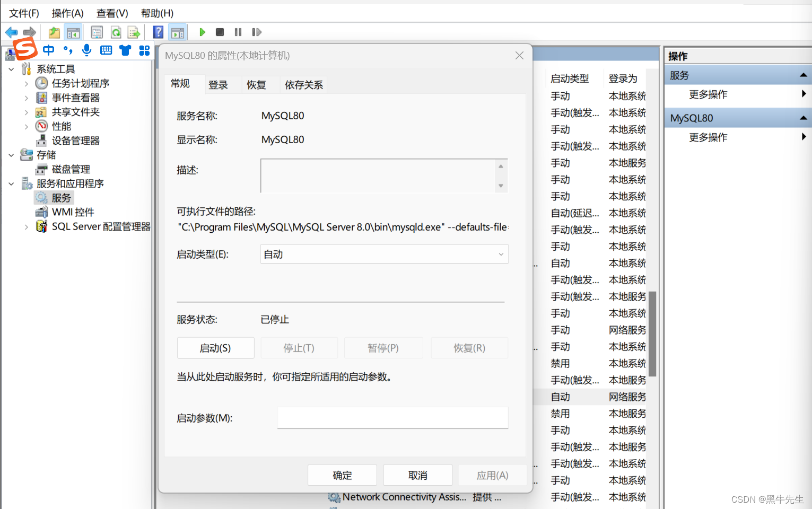Image resolution: width=812 pixels, height=509 pixels.
Task: Toggle the Show/Hide Console Tree icon
Action: click(x=73, y=32)
